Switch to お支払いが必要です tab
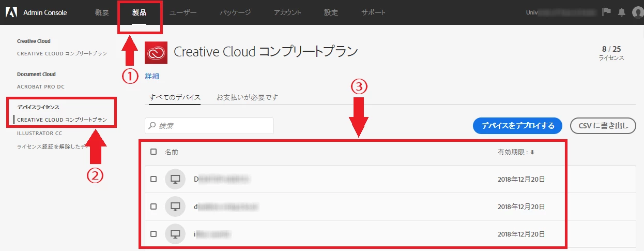 (247, 97)
